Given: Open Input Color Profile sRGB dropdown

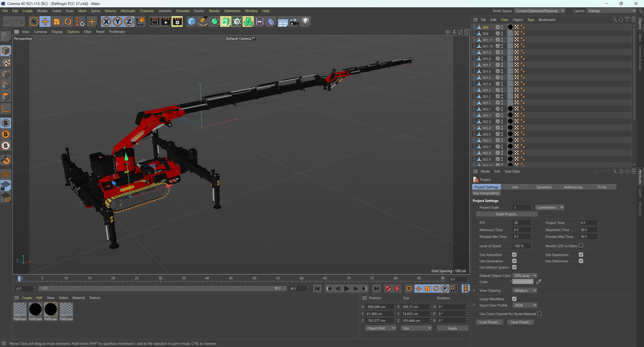Looking at the screenshot, I should [x=525, y=305].
